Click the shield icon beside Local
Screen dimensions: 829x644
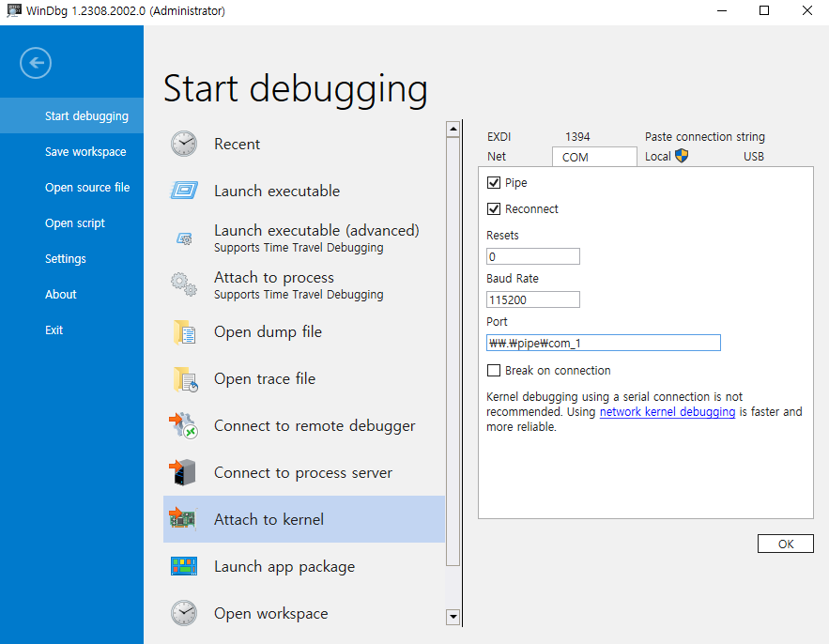tap(682, 156)
